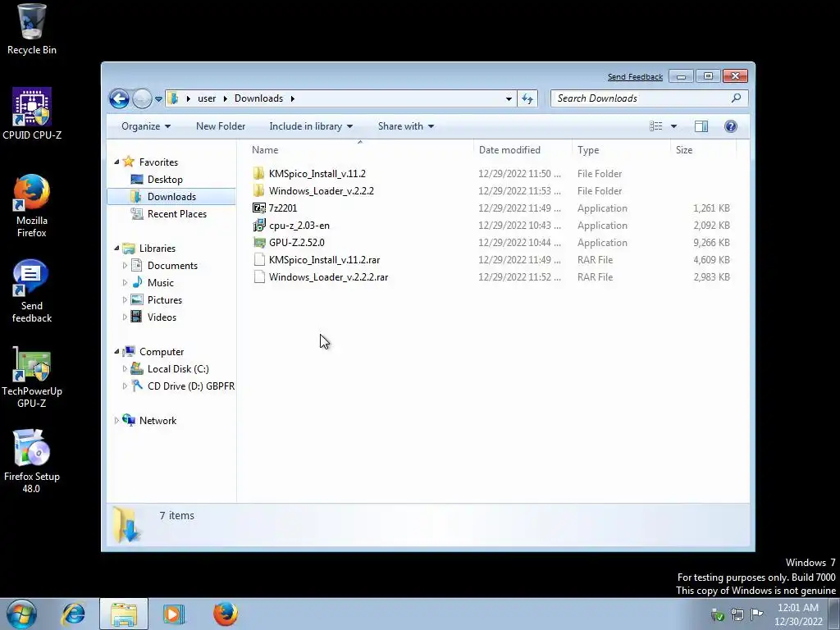
Task: Click the user breadcrumb in address bar
Action: 207,98
